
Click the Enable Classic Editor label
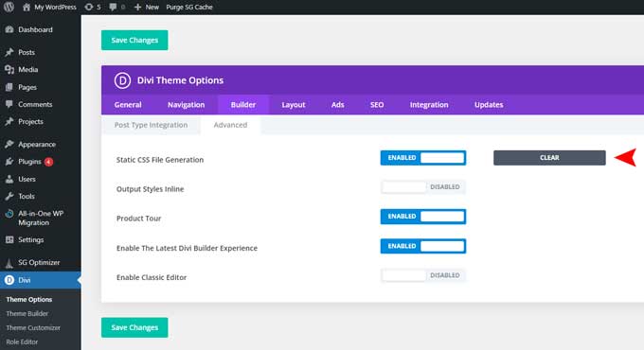click(152, 277)
